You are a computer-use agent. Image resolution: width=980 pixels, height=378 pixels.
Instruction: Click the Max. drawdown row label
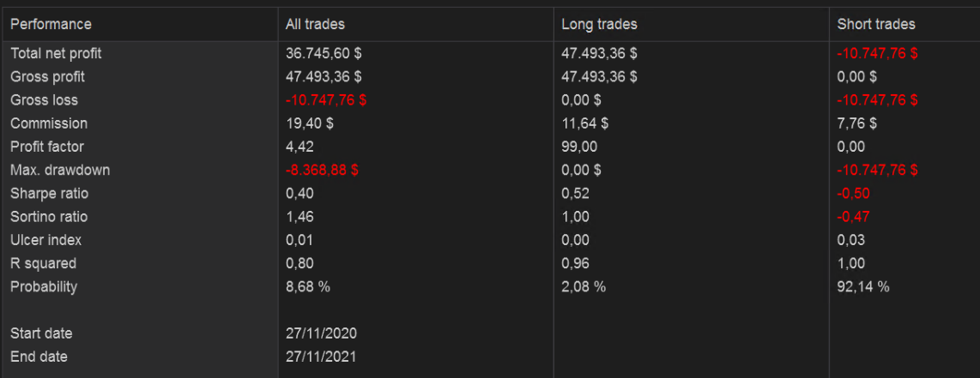60,170
